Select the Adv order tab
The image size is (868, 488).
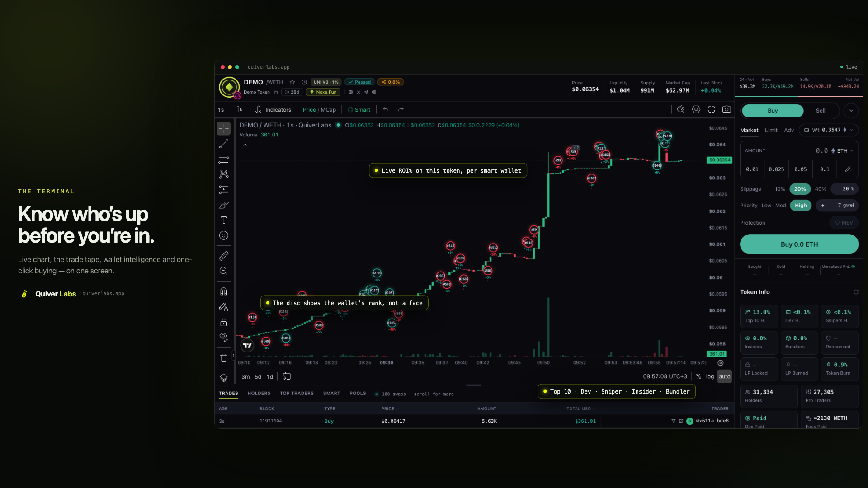pyautogui.click(x=789, y=130)
